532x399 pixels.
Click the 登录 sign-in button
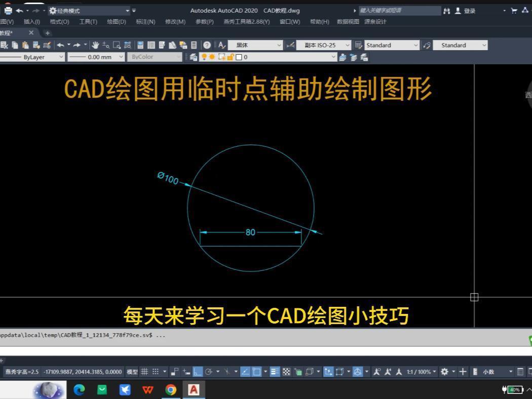click(x=469, y=10)
